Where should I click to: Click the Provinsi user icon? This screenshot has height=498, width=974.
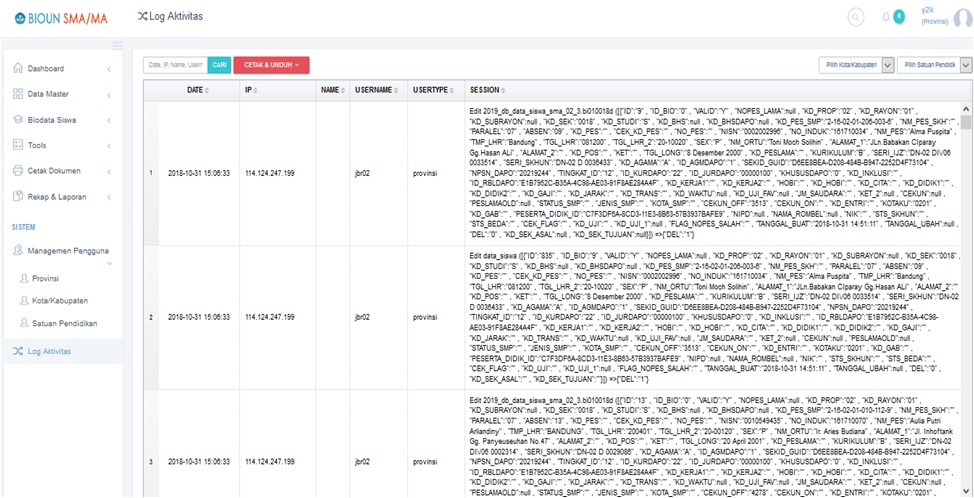tap(24, 278)
